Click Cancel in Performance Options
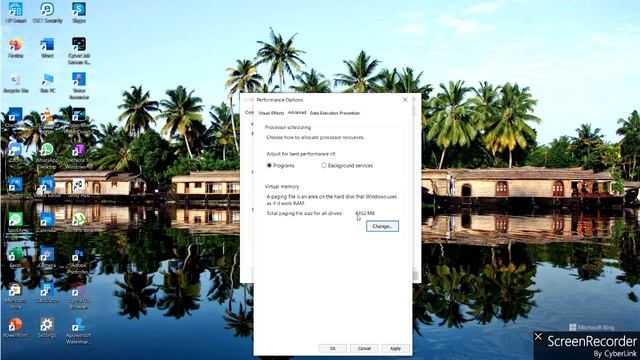The width and height of the screenshot is (640, 360). coord(364,349)
